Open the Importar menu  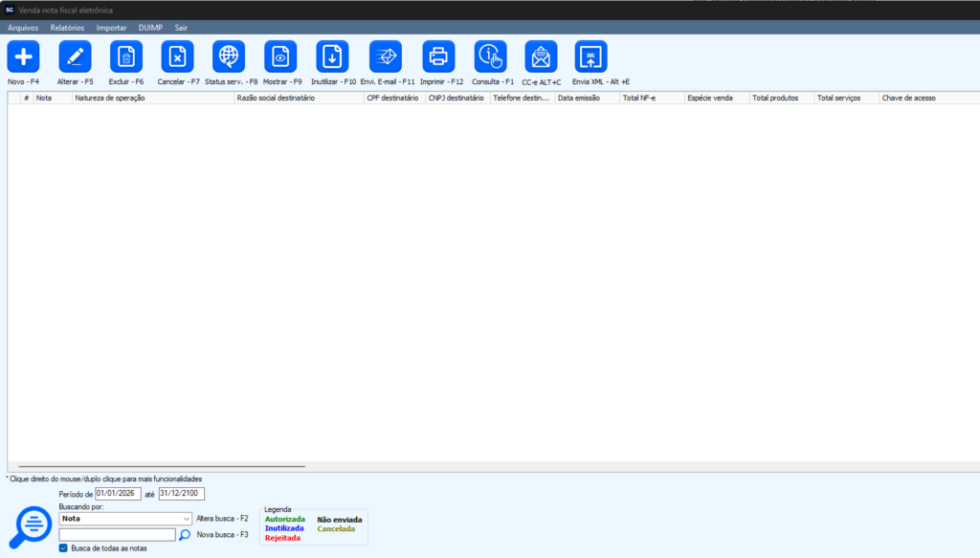coord(111,28)
